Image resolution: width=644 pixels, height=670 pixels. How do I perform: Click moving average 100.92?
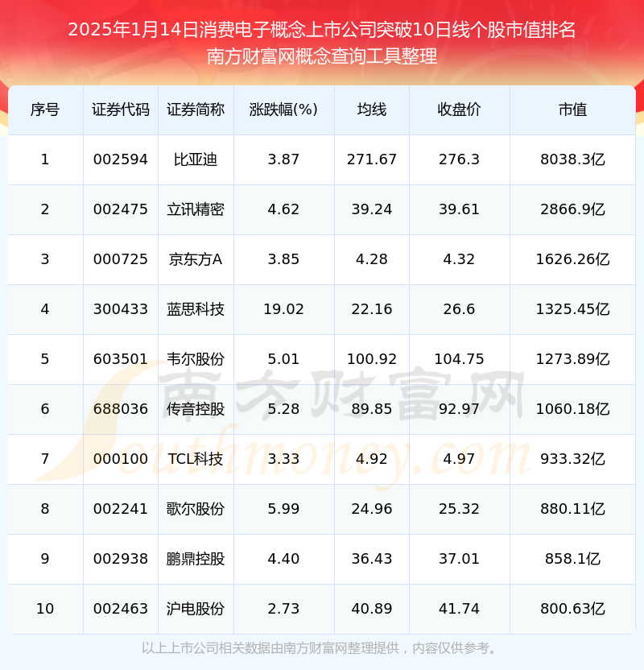372,359
